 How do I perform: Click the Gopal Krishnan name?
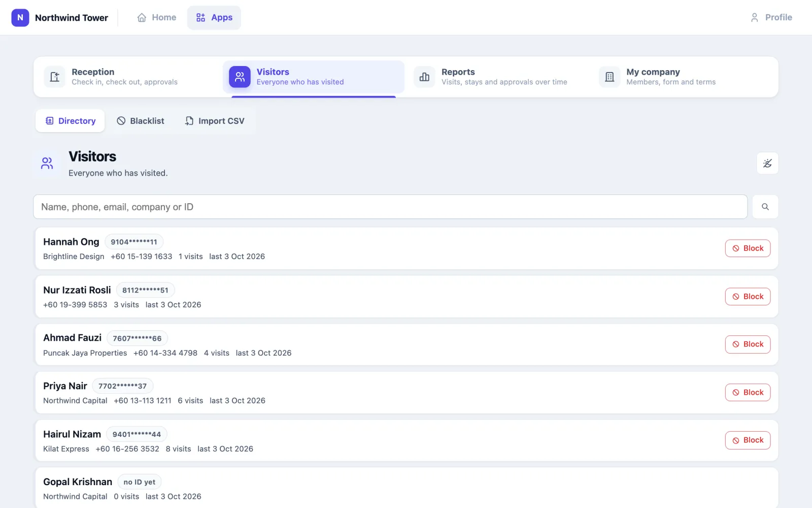point(78,482)
